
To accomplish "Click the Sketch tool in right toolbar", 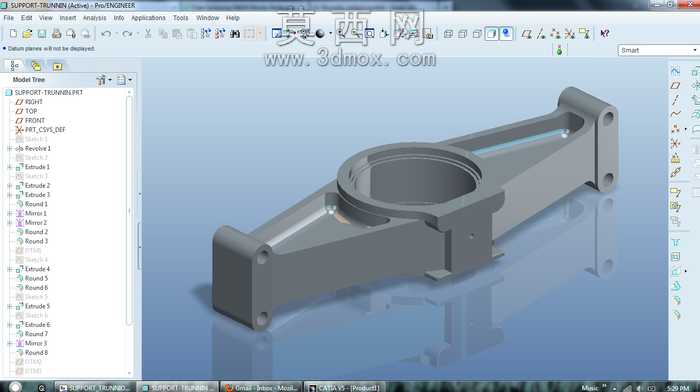I will pyautogui.click(x=675, y=71).
